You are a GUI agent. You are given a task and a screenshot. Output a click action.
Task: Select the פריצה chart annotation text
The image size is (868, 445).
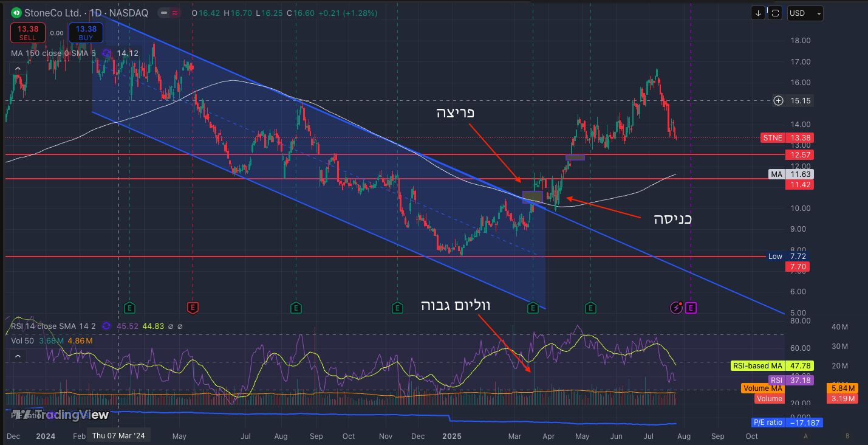[x=456, y=113]
